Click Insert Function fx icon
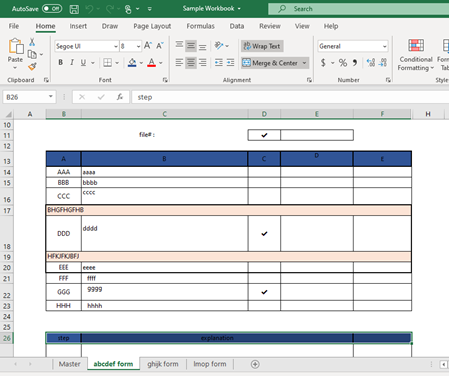The height and width of the screenshot is (376, 449). 120,97
